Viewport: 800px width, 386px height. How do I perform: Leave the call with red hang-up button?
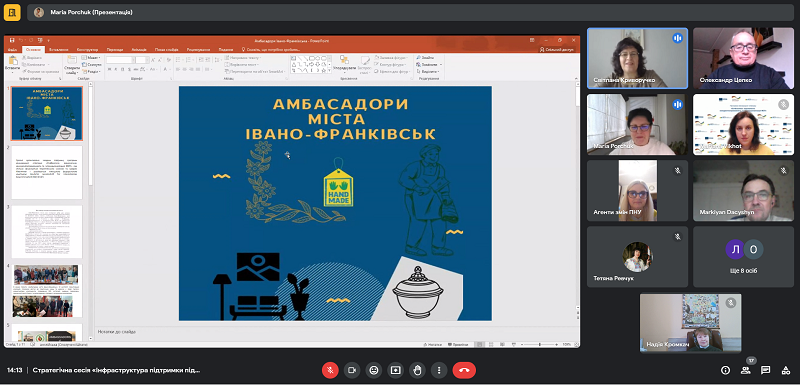(x=464, y=370)
